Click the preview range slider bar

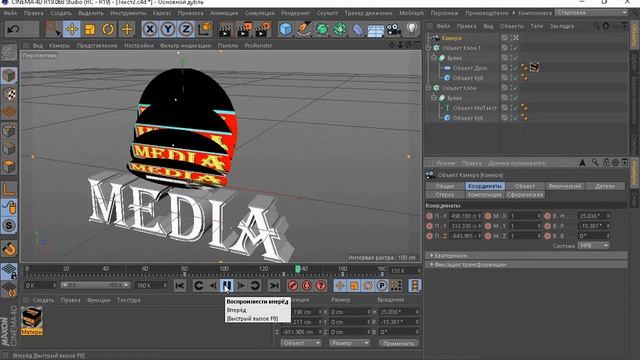(95, 285)
